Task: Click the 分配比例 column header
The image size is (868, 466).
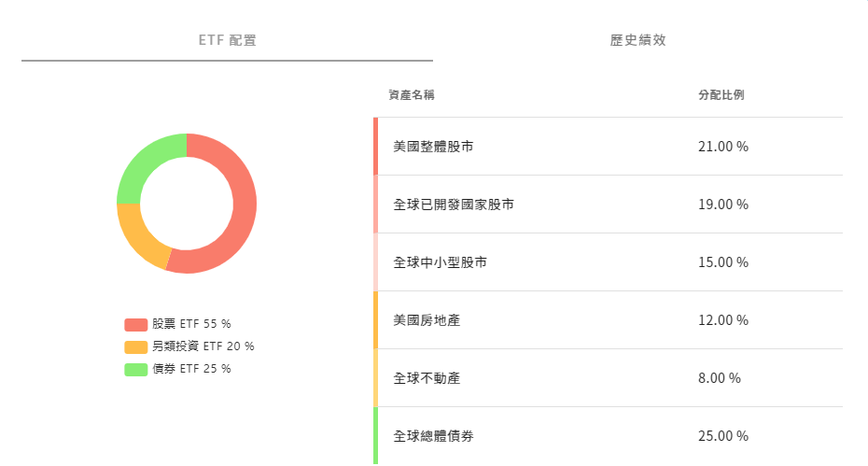Action: click(x=721, y=95)
